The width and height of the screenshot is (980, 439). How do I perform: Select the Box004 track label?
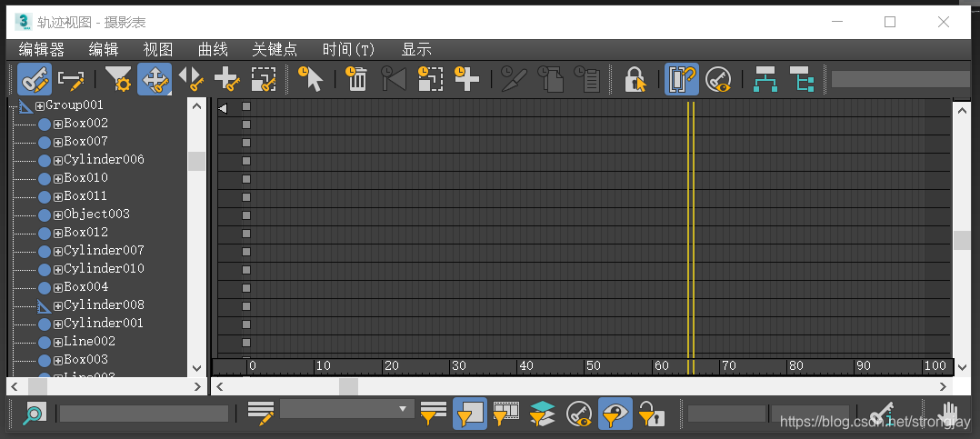85,286
